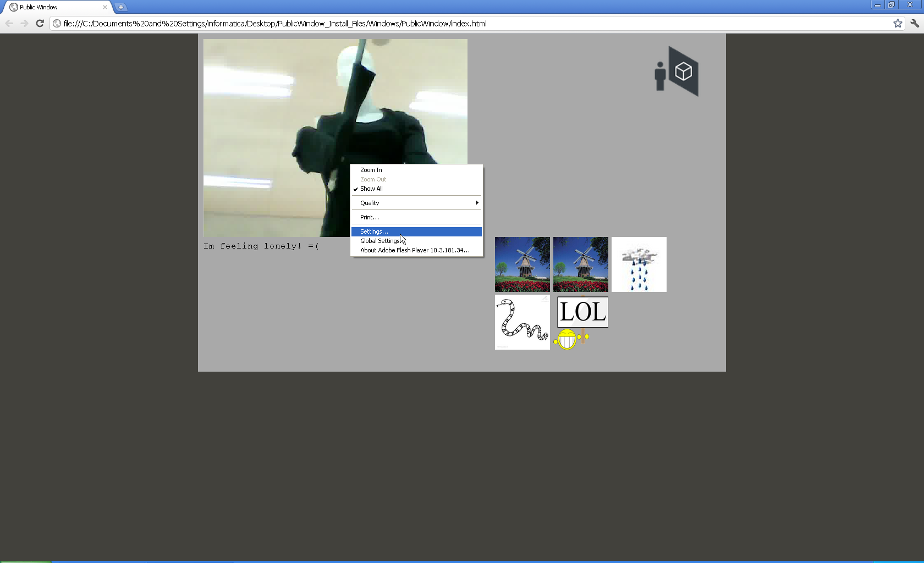
Task: Click the browser Forward arrow
Action: [24, 23]
